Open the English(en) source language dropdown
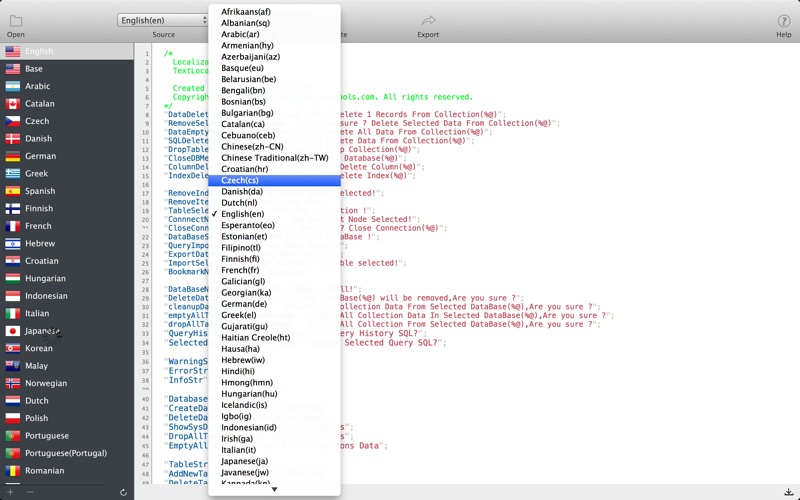This screenshot has height=500, width=800. click(162, 20)
